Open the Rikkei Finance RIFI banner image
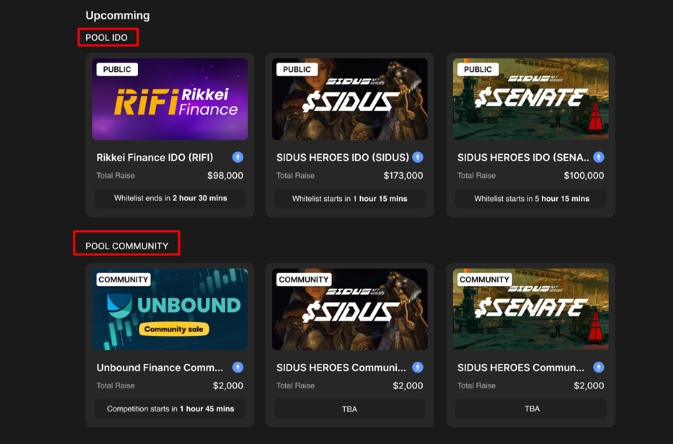The width and height of the screenshot is (673, 444). [x=170, y=99]
